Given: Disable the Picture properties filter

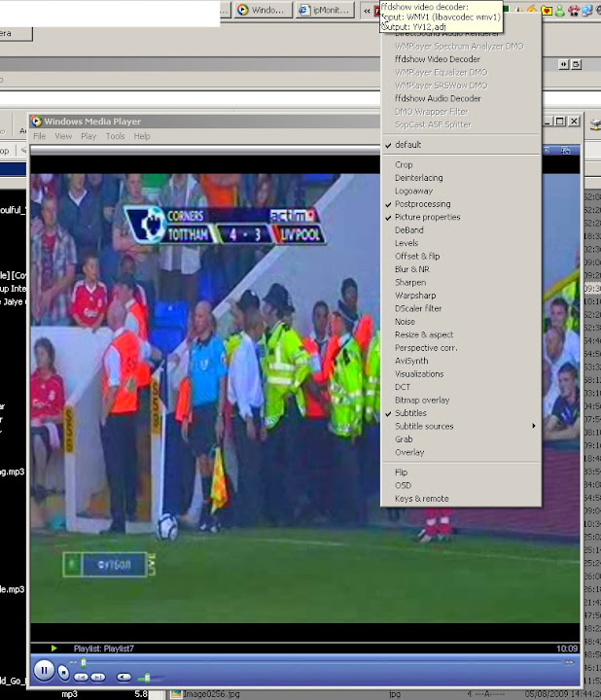Looking at the screenshot, I should tap(461, 217).
